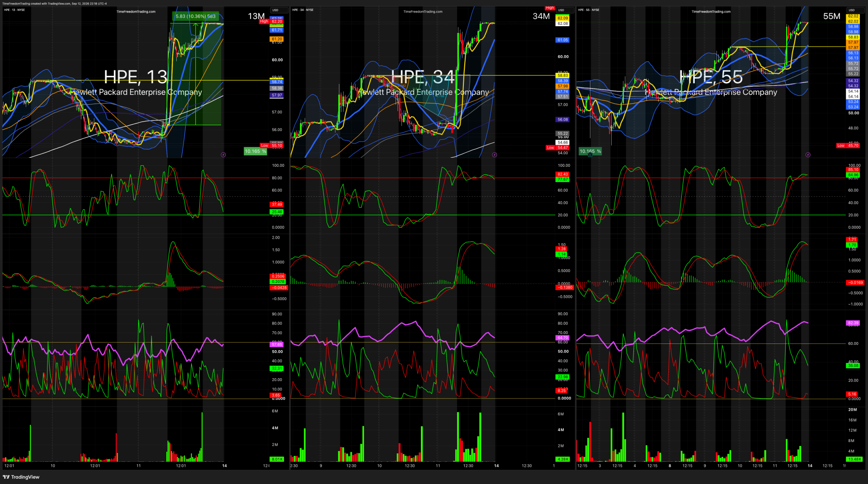Open the USD currency dropdown on 55M chart
The height and width of the screenshot is (484, 868).
[x=852, y=10]
